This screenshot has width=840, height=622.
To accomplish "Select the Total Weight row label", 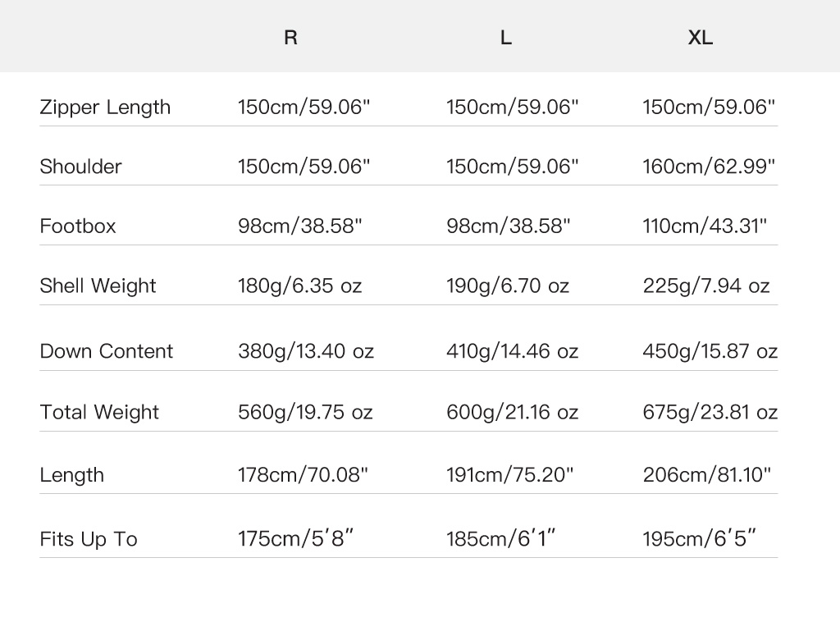I will pyautogui.click(x=99, y=412).
